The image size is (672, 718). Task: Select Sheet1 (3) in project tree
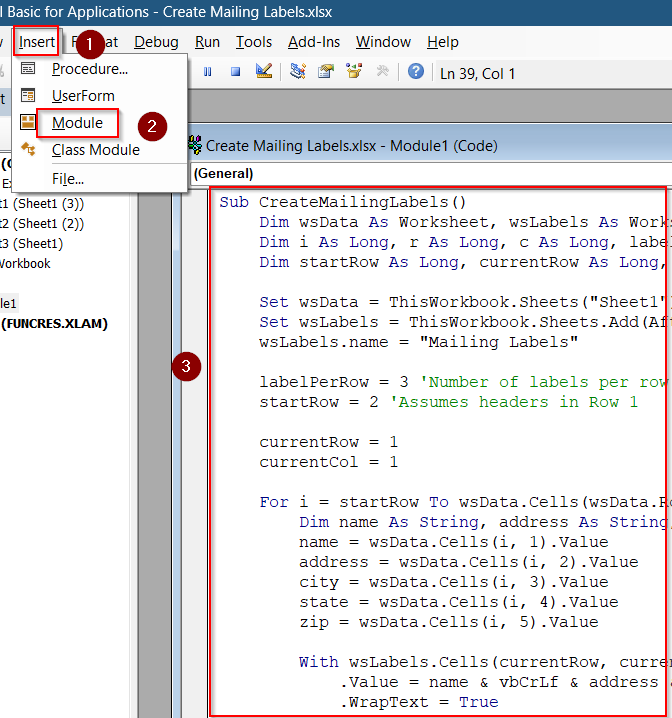coord(42,203)
